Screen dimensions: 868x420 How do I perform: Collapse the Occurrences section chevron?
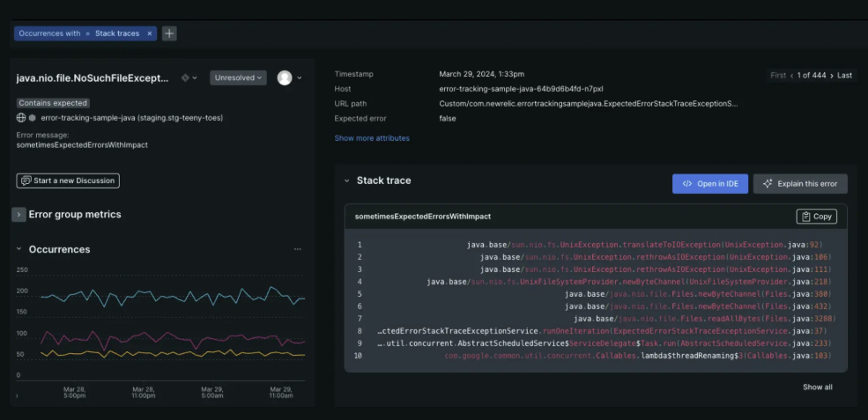(x=19, y=249)
